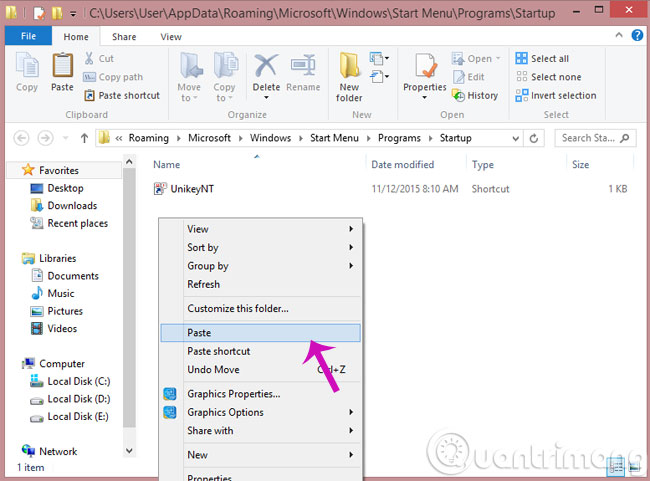Click the Delete X icon
Image resolution: width=650 pixels, height=481 pixels.
[x=266, y=66]
